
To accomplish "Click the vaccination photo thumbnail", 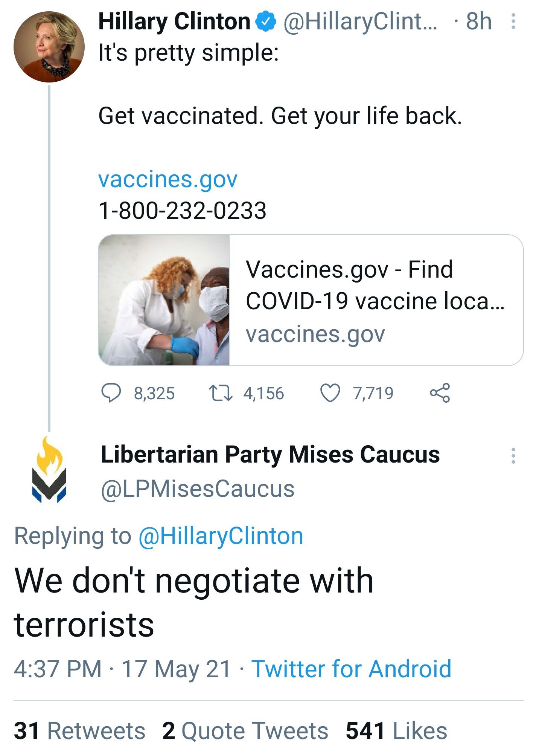I will point(164,300).
